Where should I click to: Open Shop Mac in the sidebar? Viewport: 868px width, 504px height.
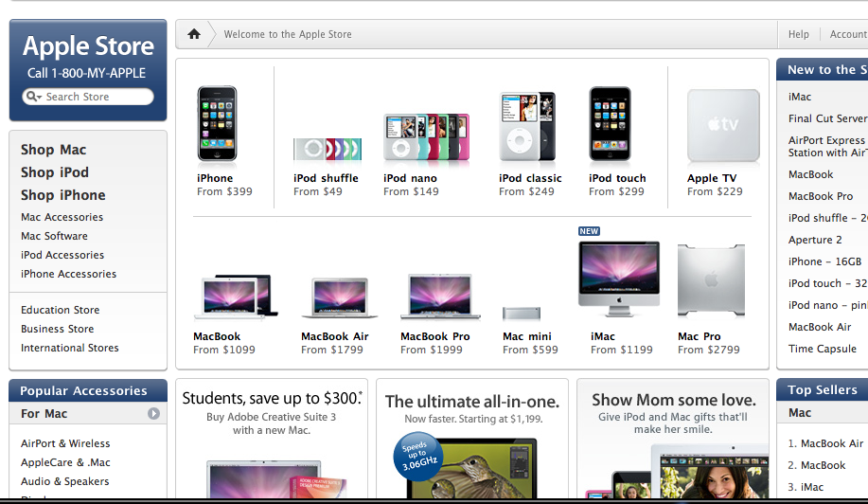(54, 150)
